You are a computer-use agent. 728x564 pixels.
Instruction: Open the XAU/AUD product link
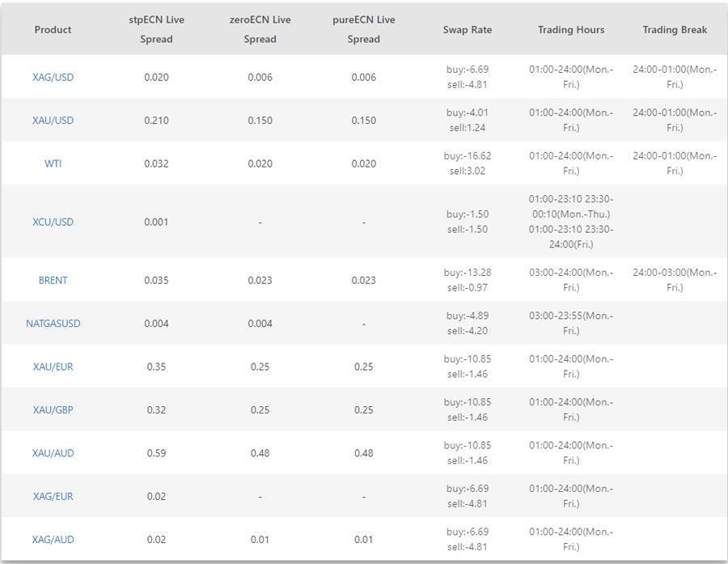point(53,453)
